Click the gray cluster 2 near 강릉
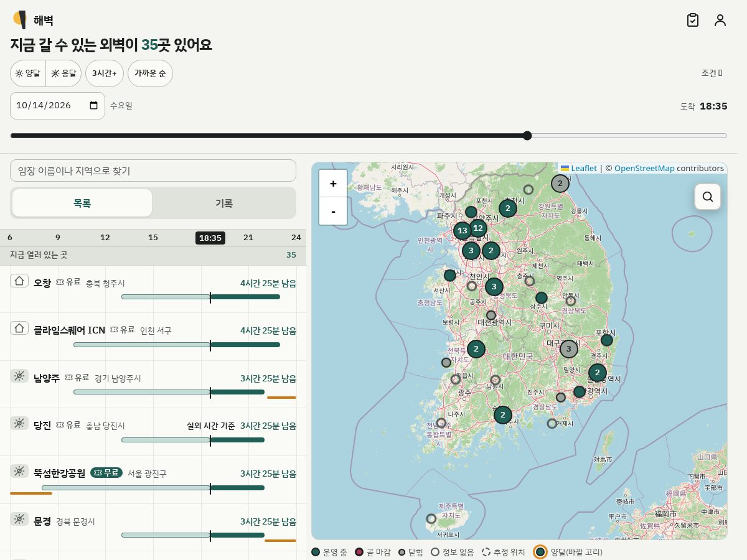Screen dimensions: 747x560 pos(560,184)
